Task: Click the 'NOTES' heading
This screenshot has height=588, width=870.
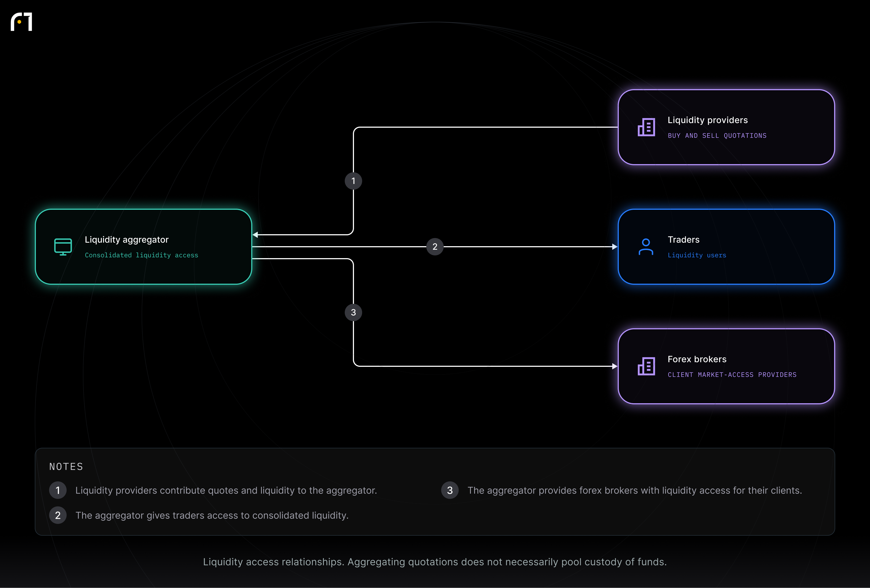Action: (66, 467)
